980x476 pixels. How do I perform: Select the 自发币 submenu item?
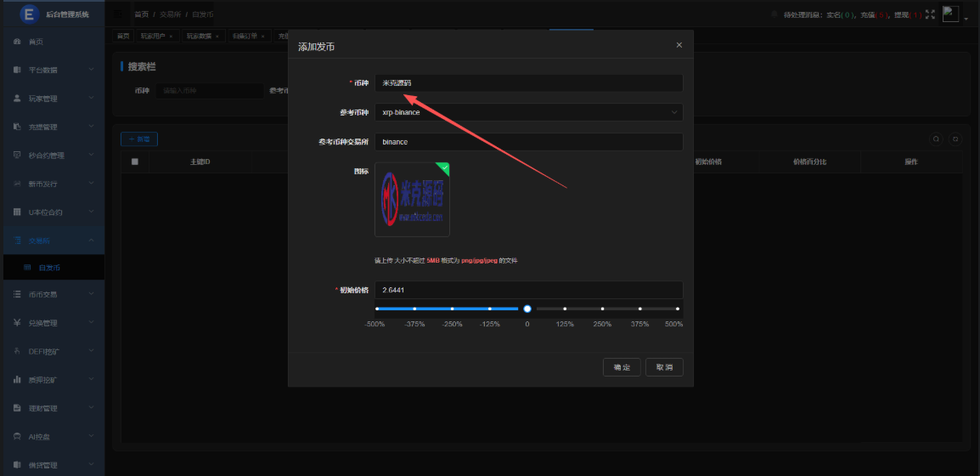click(50, 268)
